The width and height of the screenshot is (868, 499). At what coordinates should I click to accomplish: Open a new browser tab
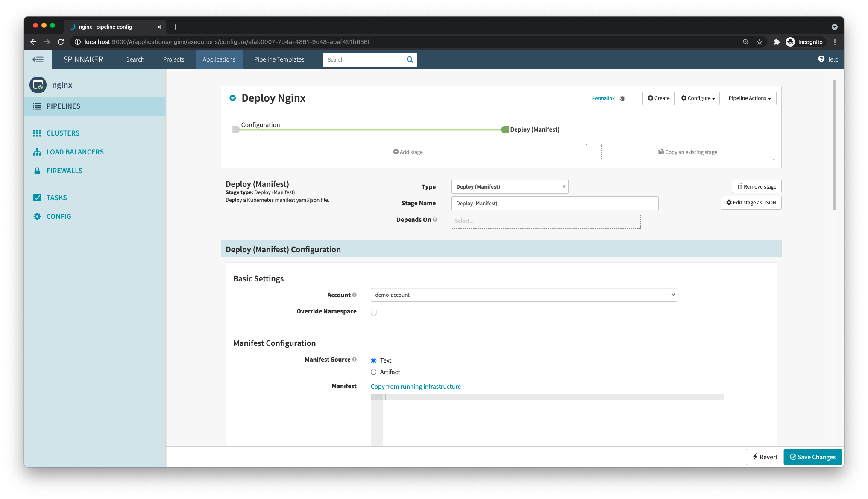point(175,27)
